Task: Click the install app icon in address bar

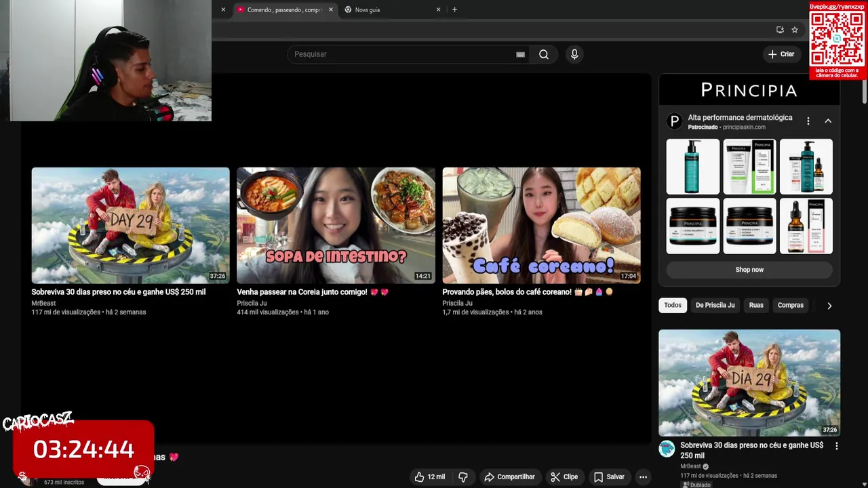Action: [x=780, y=30]
